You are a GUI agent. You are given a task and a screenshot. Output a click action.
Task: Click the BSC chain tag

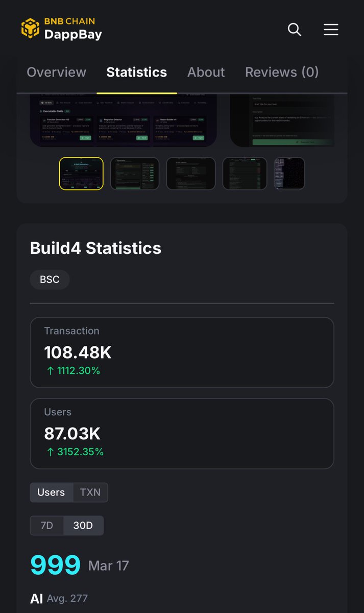click(x=50, y=279)
